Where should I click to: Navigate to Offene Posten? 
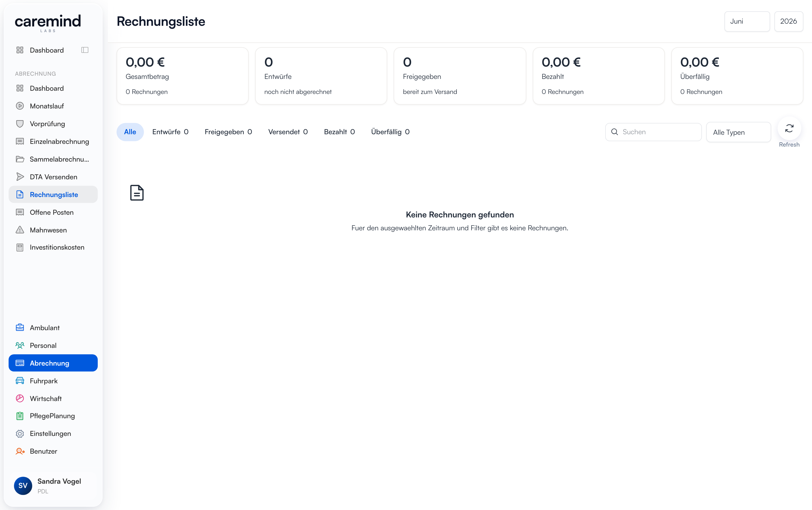tap(53, 212)
